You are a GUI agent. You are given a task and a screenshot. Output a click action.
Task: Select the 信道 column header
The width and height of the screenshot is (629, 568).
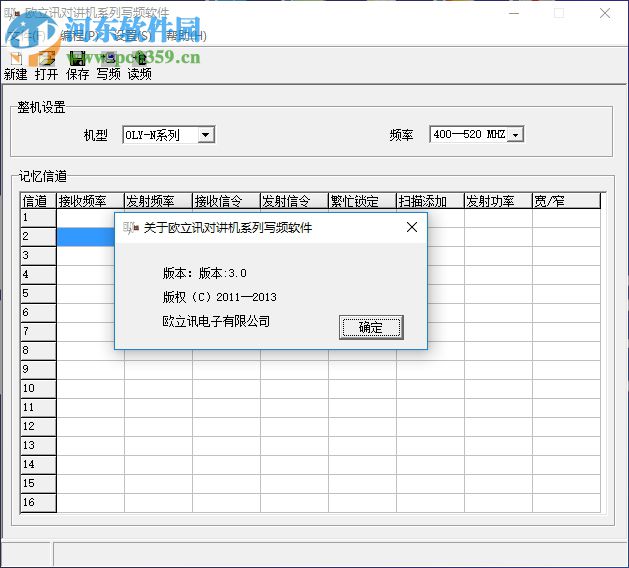[x=39, y=201]
